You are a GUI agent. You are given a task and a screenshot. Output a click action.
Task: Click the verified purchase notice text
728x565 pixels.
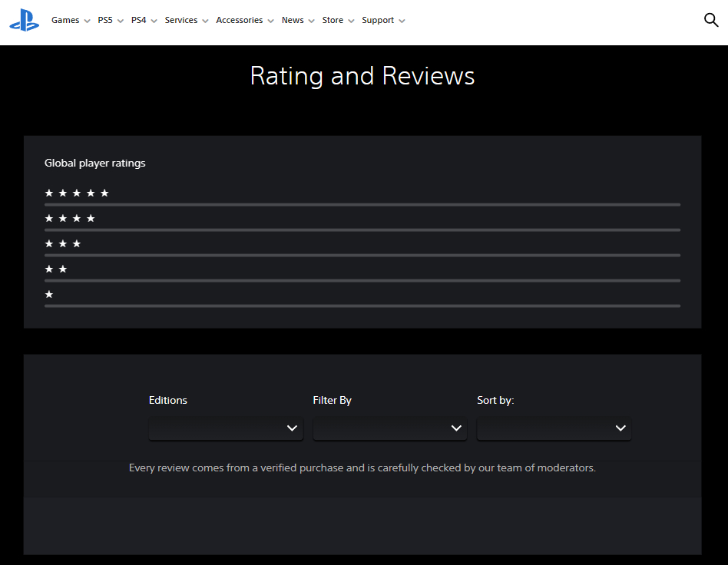[362, 468]
